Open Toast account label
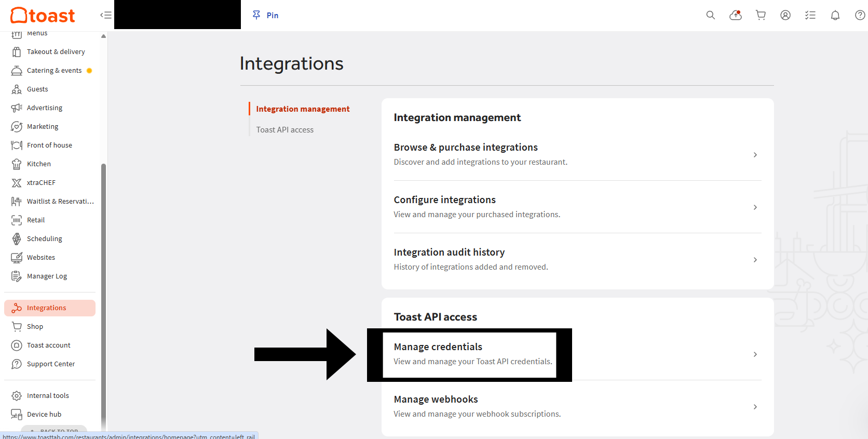868x439 pixels. pyautogui.click(x=49, y=345)
